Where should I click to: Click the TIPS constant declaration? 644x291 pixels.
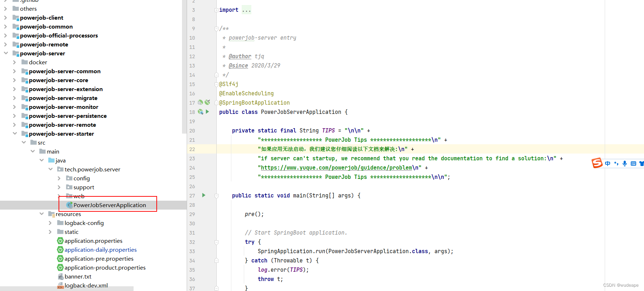point(328,131)
